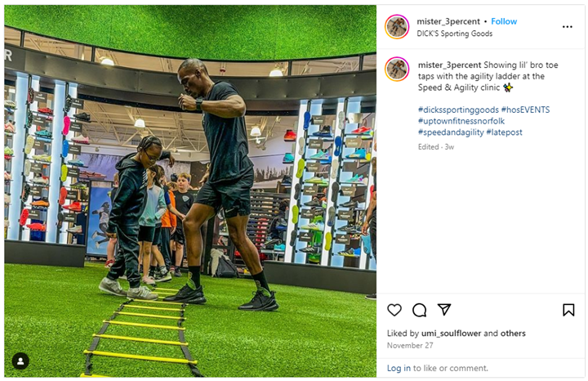View the others who liked the post
The height and width of the screenshot is (381, 588).
[513, 334]
